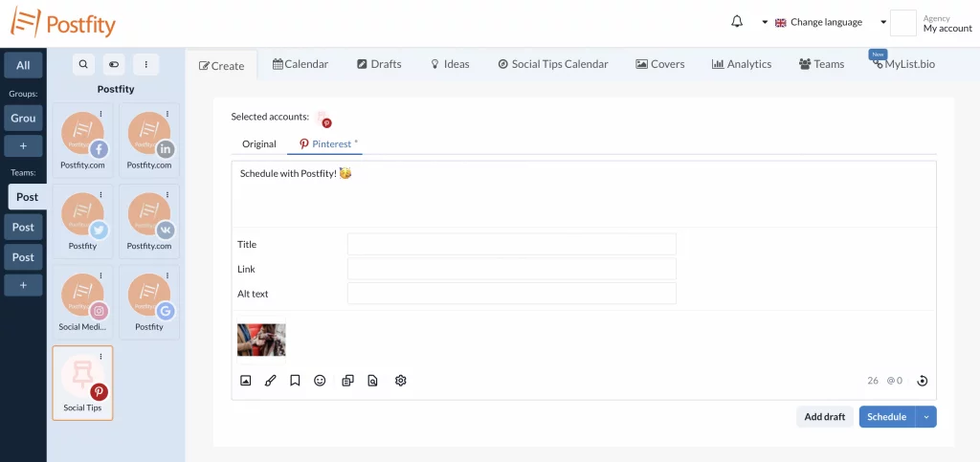This screenshot has width=980, height=462.
Task: Click the search icon above the accounts list
Action: tap(84, 64)
